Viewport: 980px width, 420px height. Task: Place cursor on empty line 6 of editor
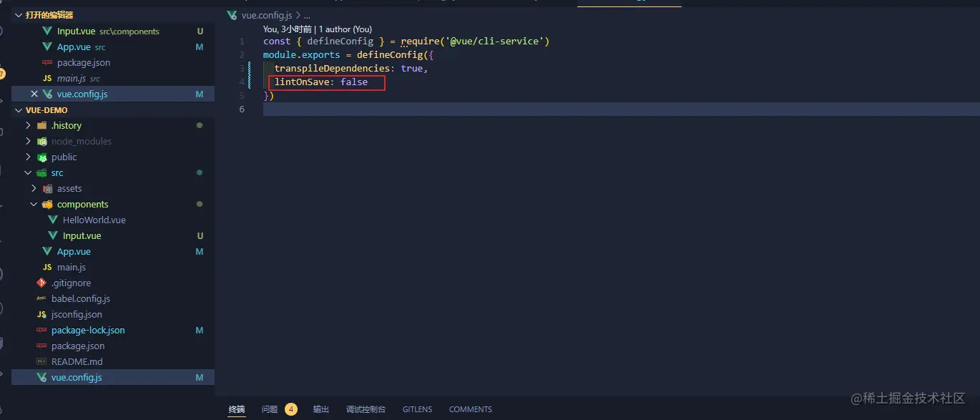pyautogui.click(x=621, y=109)
